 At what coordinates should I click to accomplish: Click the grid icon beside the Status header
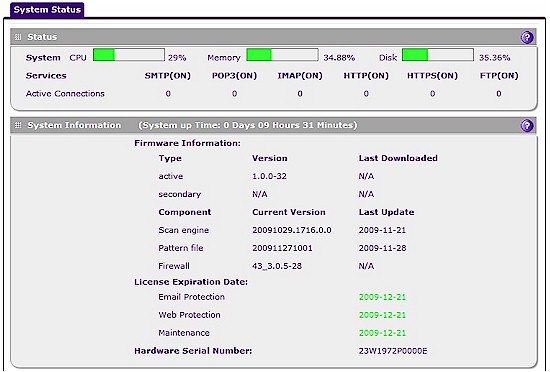click(18, 37)
